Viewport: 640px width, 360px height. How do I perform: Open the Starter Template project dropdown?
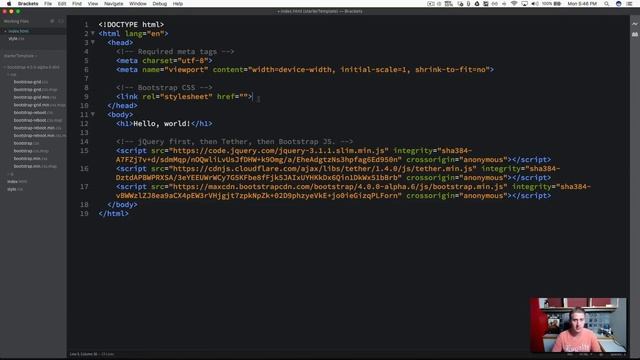point(20,56)
